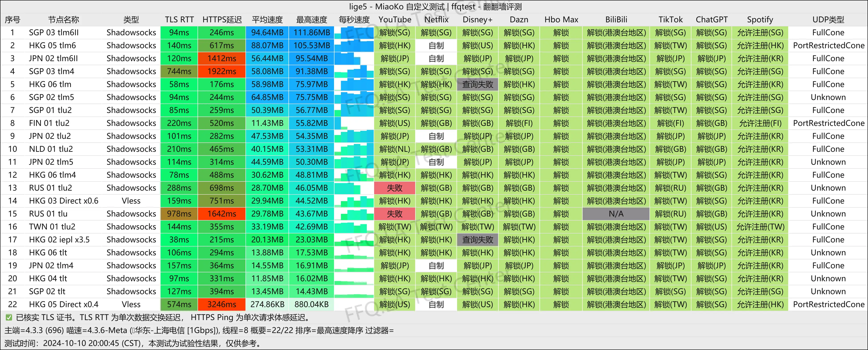Click 允许注册(FI) Spotify cell
The height and width of the screenshot is (350, 868).
pyautogui.click(x=760, y=123)
